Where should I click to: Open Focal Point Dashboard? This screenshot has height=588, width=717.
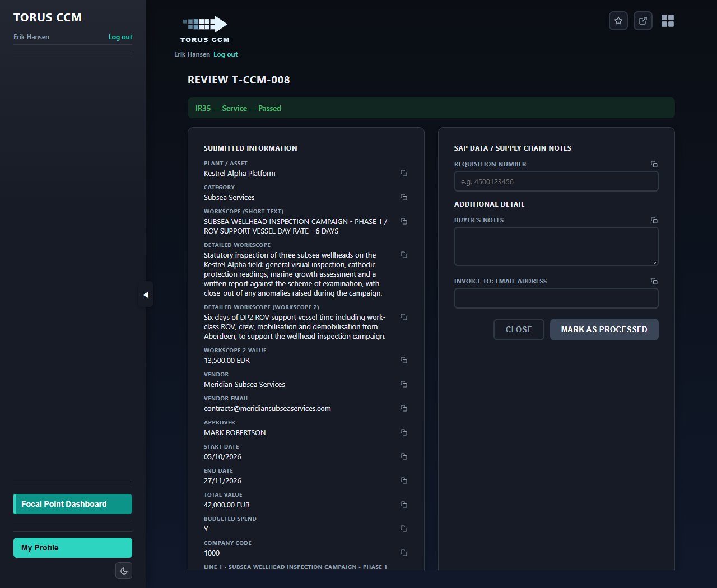(x=73, y=504)
